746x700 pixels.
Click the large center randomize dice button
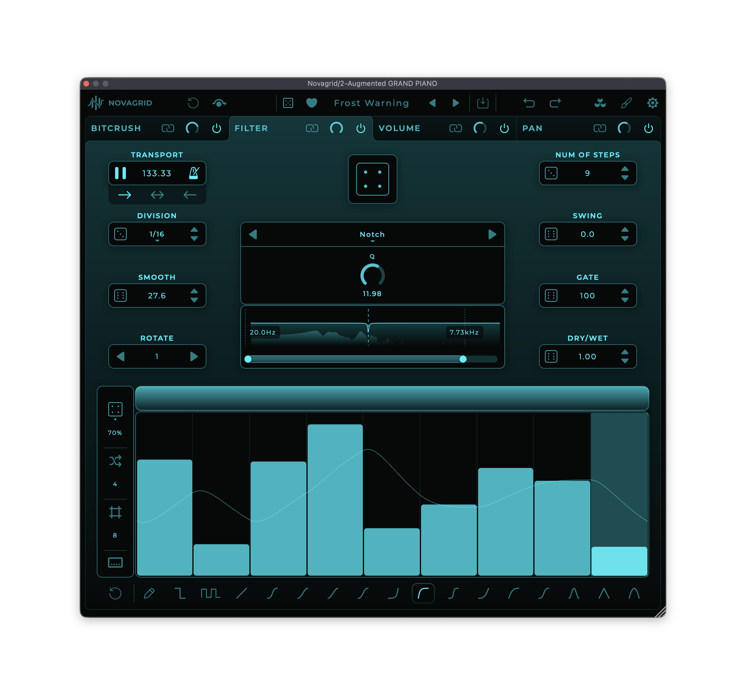click(x=372, y=179)
